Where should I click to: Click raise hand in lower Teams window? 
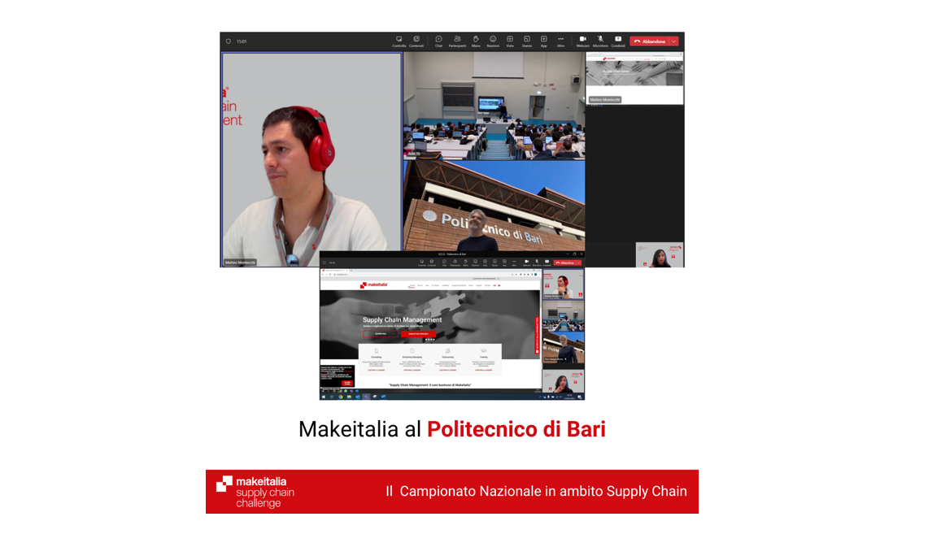[466, 263]
